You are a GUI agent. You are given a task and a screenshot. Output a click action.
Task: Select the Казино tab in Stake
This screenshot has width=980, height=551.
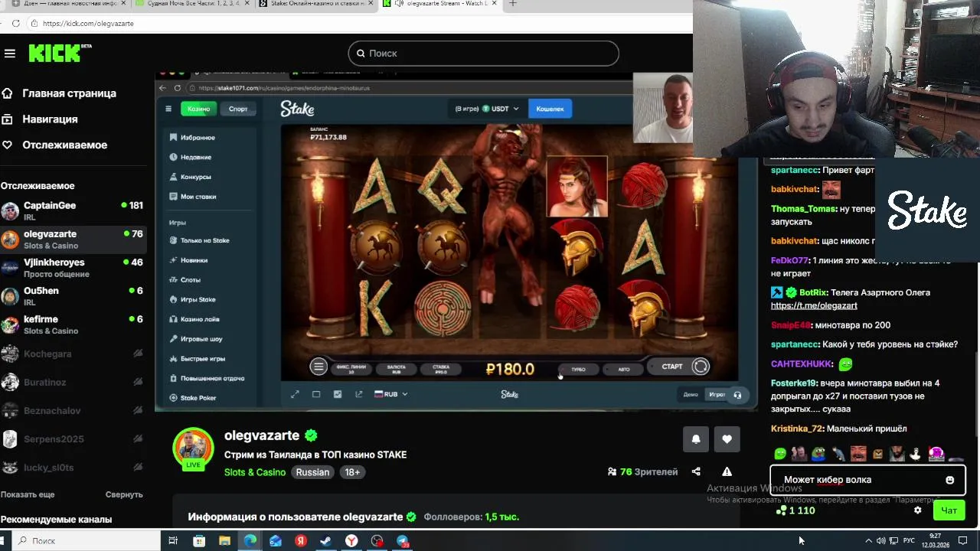click(199, 109)
